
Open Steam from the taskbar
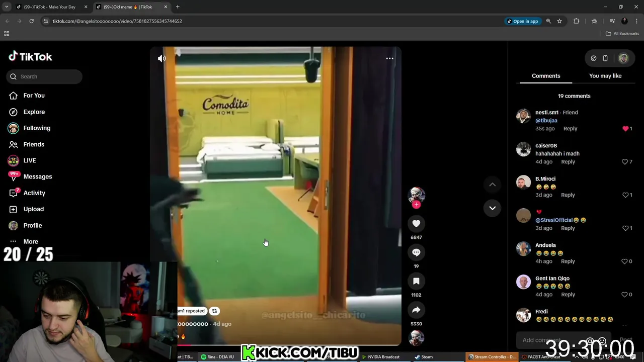point(424,357)
